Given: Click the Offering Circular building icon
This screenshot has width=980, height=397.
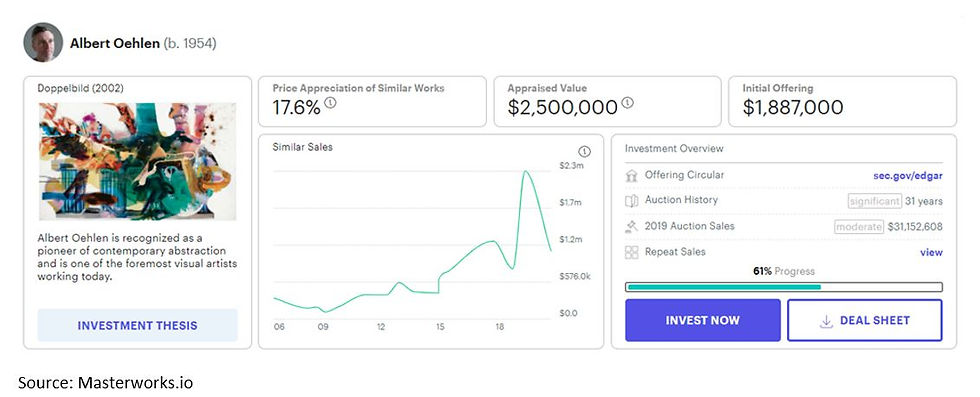Looking at the screenshot, I should (x=631, y=176).
